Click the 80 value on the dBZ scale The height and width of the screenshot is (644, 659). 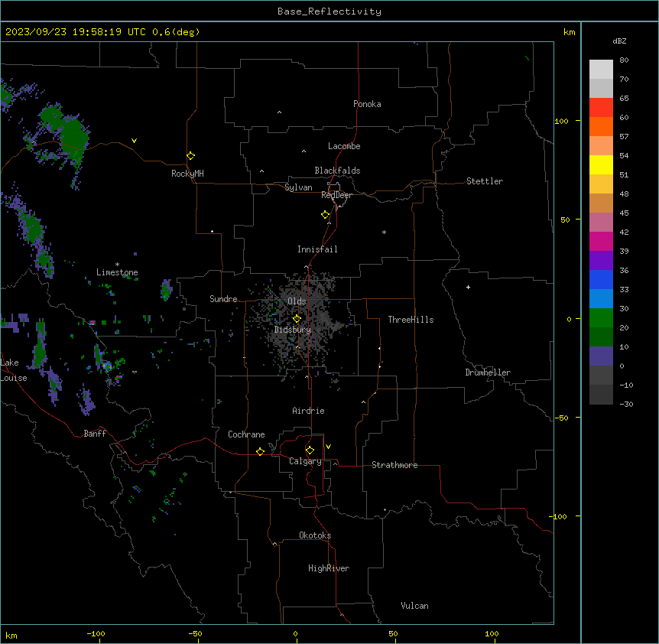tap(624, 60)
